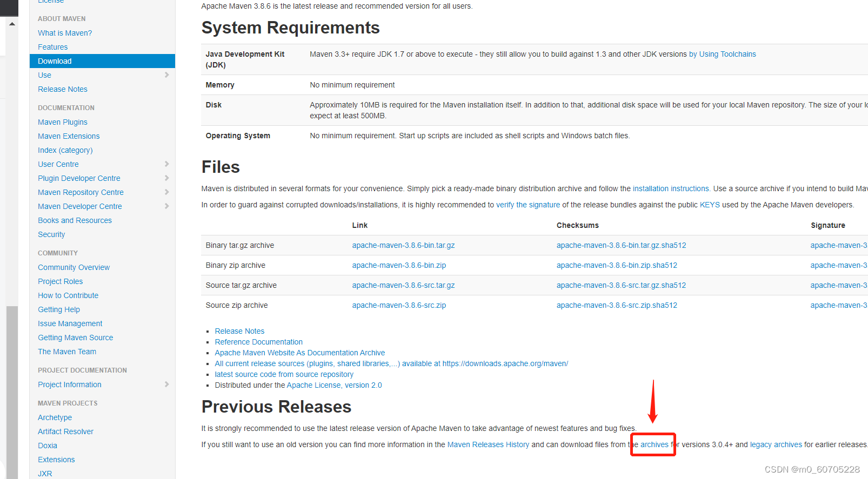868x479 pixels.
Task: Open The Maven Team page
Action: (x=67, y=352)
